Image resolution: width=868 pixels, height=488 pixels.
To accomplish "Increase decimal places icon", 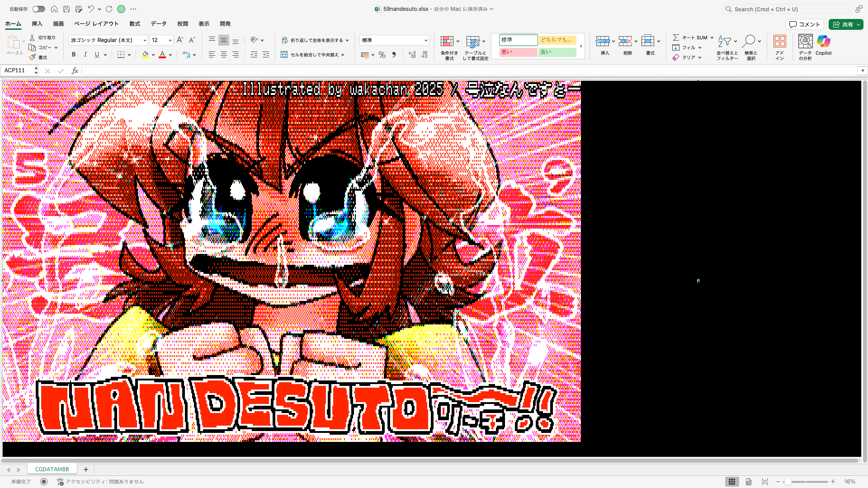I will click(412, 55).
